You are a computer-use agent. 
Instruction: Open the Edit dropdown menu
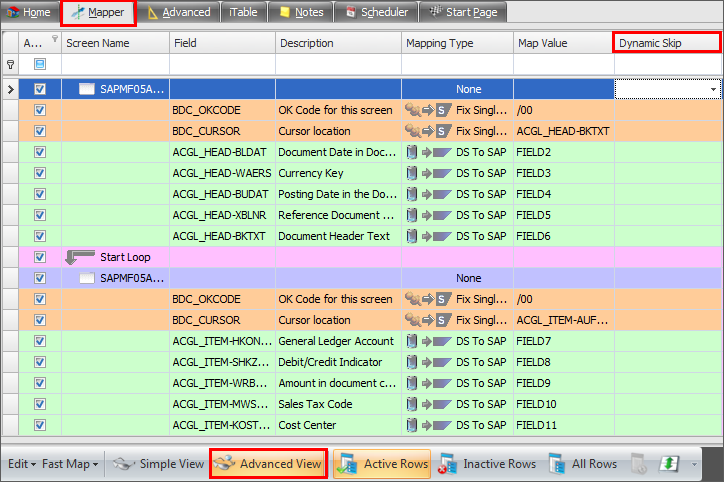point(22,464)
